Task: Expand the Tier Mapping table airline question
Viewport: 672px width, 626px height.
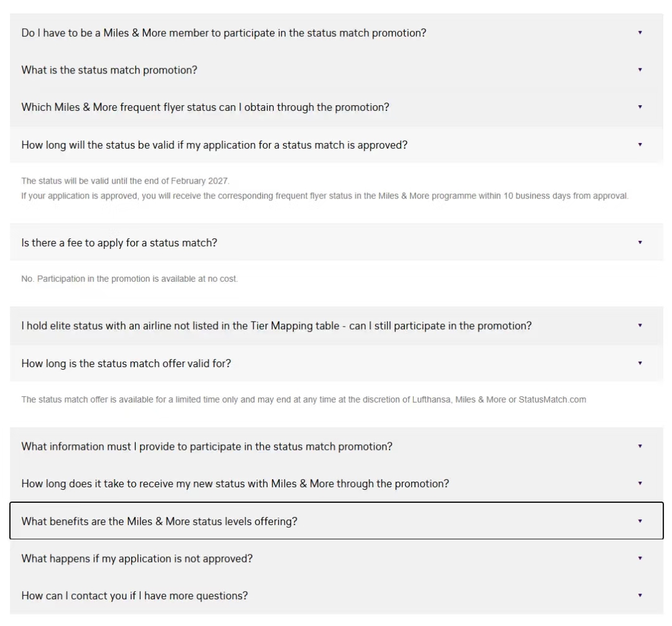Action: [x=276, y=325]
